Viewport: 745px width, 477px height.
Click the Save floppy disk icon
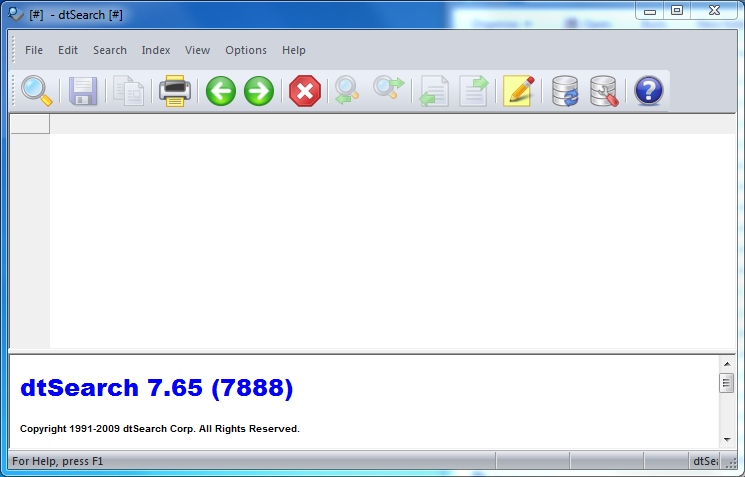coord(83,91)
